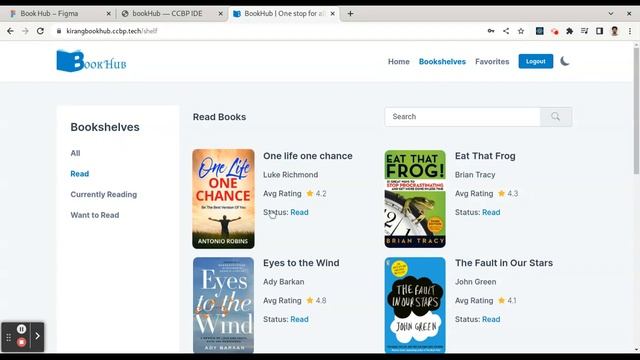Viewport: 640px width, 360px height.
Task: Switch to bookHub — CCBP IDE tab
Action: coord(171,13)
